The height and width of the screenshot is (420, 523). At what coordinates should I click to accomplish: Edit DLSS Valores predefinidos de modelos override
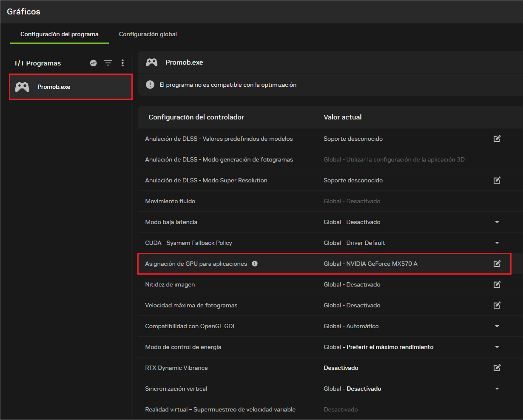(x=497, y=139)
